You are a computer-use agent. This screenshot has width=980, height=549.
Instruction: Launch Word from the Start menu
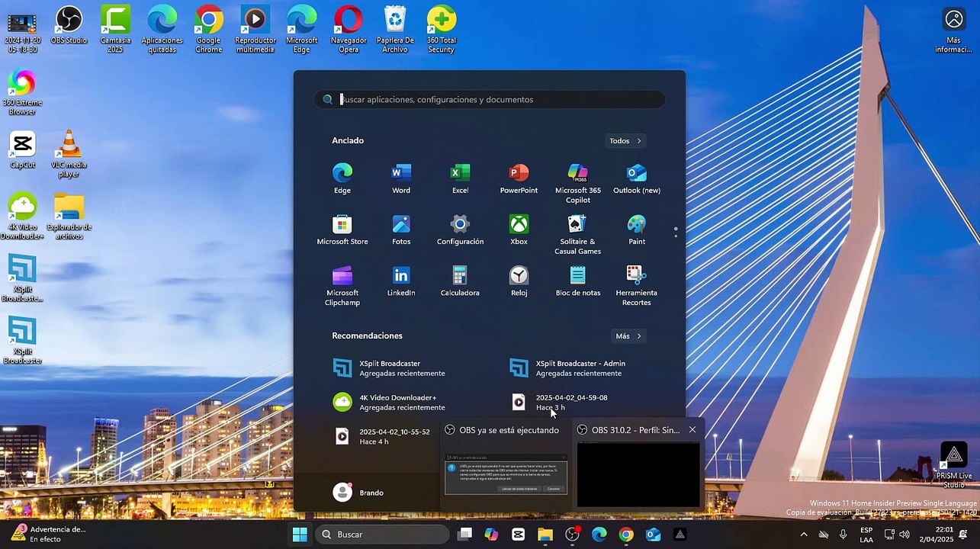[401, 179]
